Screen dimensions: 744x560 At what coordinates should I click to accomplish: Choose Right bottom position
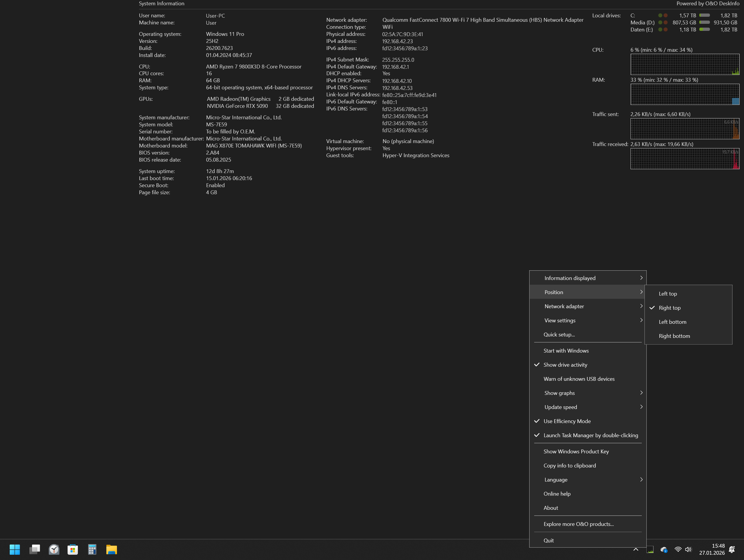(x=674, y=336)
